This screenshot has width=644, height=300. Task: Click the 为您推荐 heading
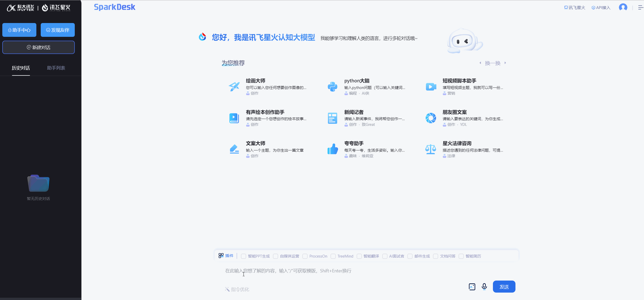pyautogui.click(x=233, y=63)
